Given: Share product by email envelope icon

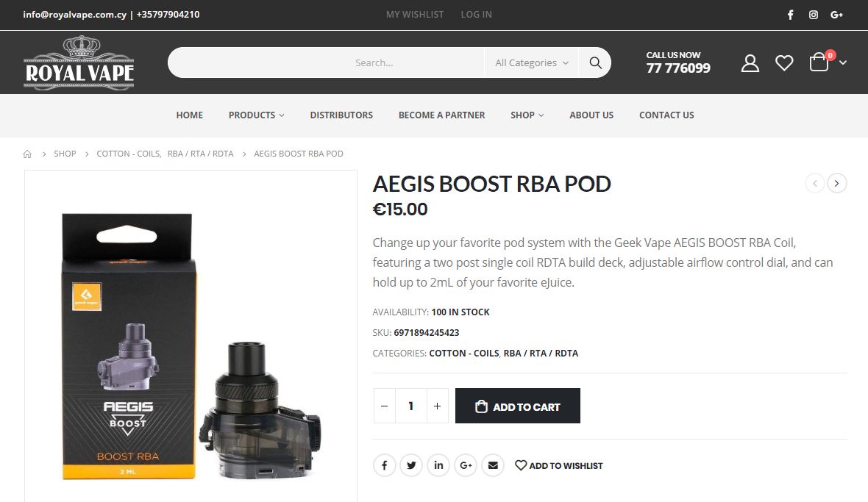Looking at the screenshot, I should click(x=493, y=465).
